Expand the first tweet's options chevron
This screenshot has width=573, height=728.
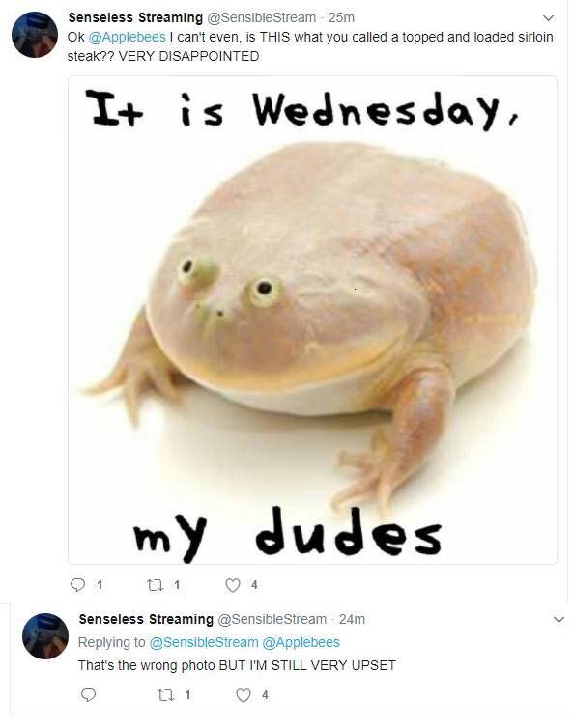[x=549, y=18]
